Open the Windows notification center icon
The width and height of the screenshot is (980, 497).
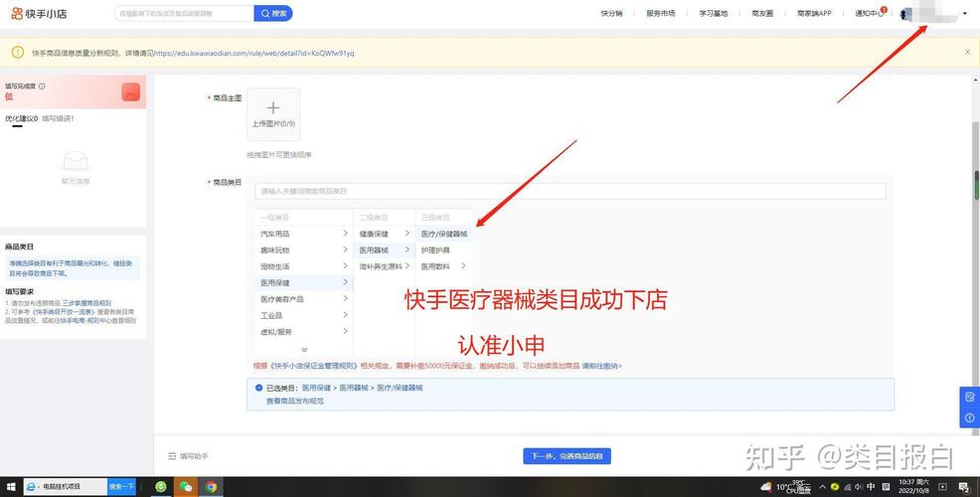point(964,486)
